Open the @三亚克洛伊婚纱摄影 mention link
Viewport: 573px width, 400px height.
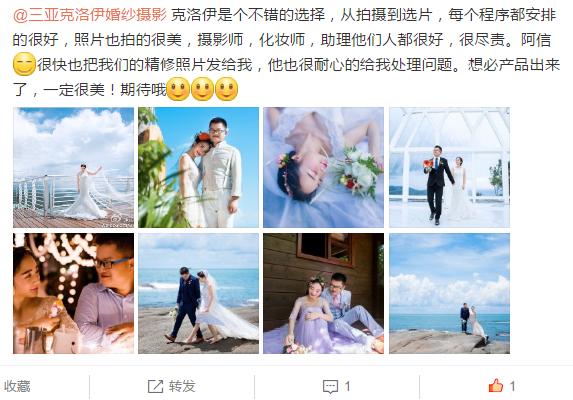pyautogui.click(x=90, y=15)
